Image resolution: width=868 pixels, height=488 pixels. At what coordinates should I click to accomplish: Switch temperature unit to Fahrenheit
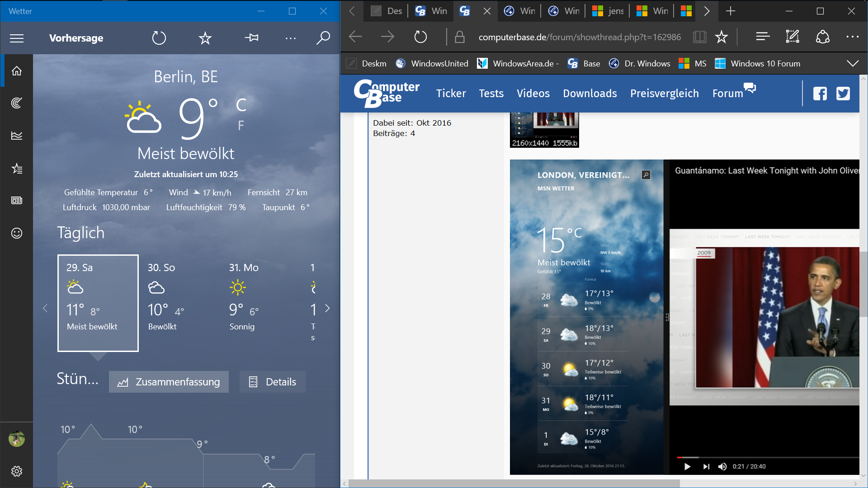[241, 125]
